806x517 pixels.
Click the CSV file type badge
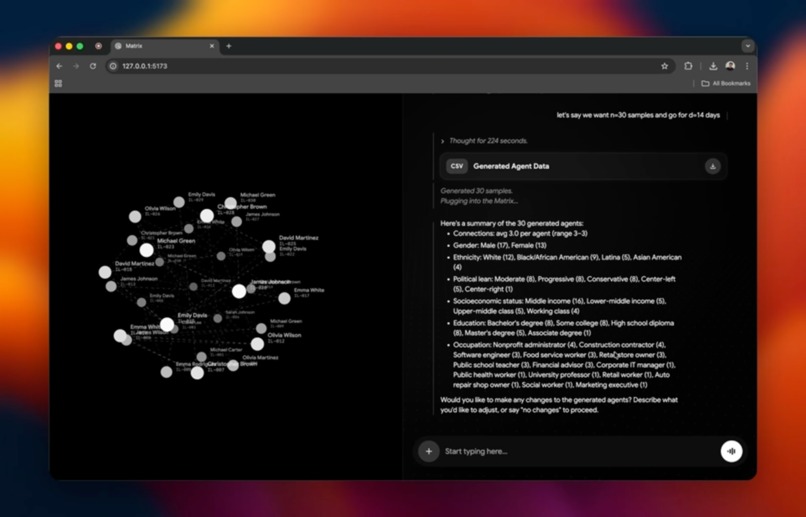[x=456, y=166]
